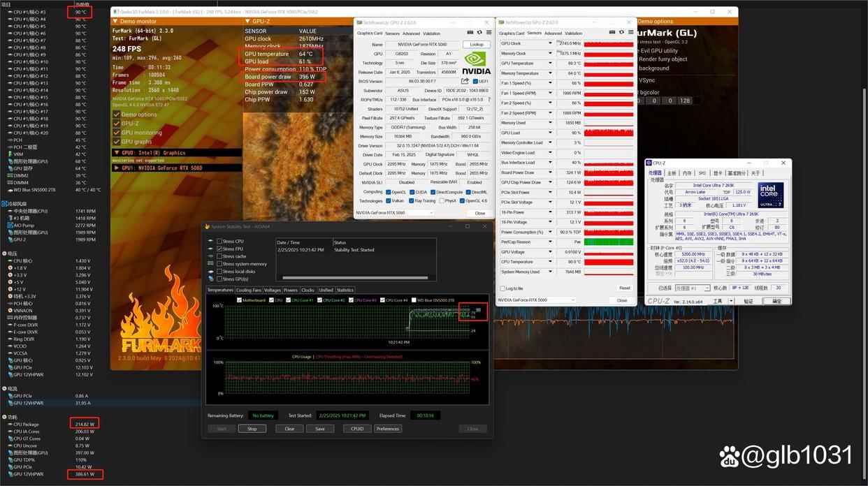
Task: Switch to the Cooling Fans tab in AIDA64
Action: click(249, 290)
